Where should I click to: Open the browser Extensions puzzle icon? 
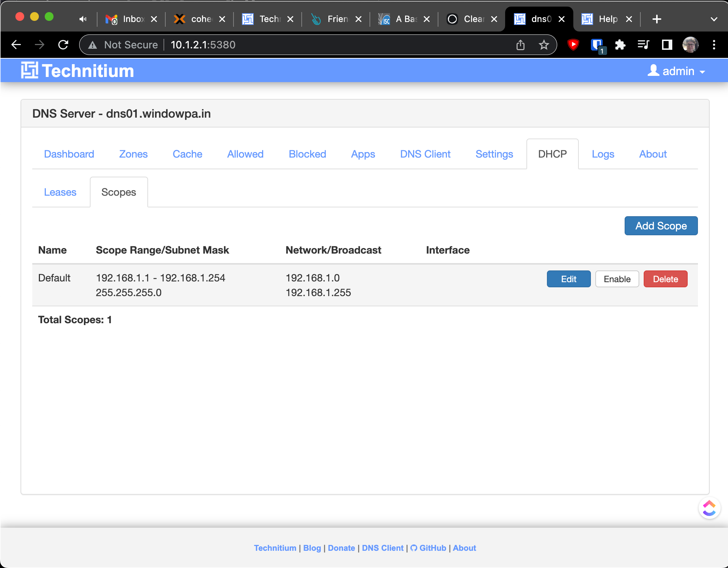tap(620, 45)
